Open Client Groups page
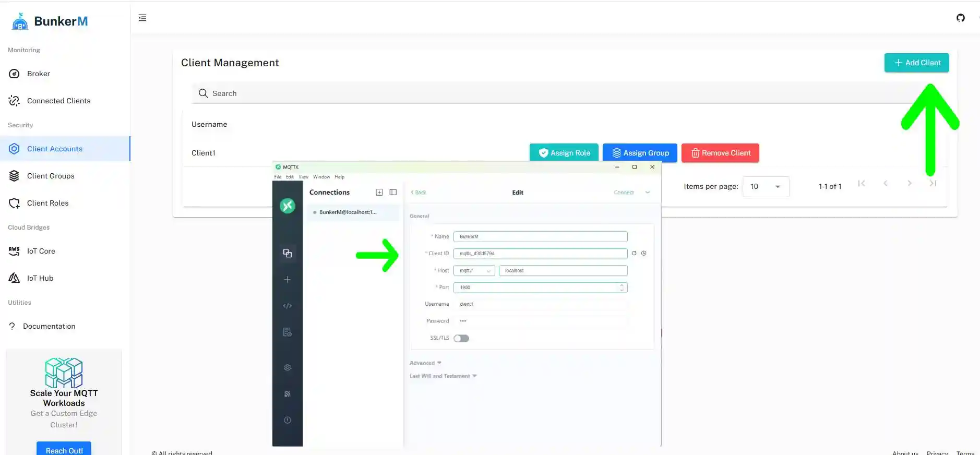The width and height of the screenshot is (980, 455). tap(65, 176)
